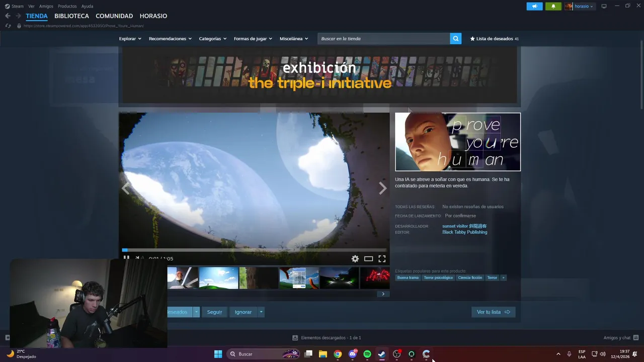Open the Amigos menu
Screen dimensions: 644x362
[46, 7]
